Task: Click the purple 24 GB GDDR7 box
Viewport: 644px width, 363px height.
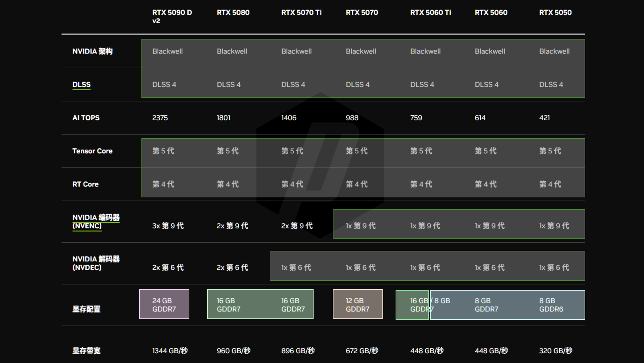Action: (164, 305)
